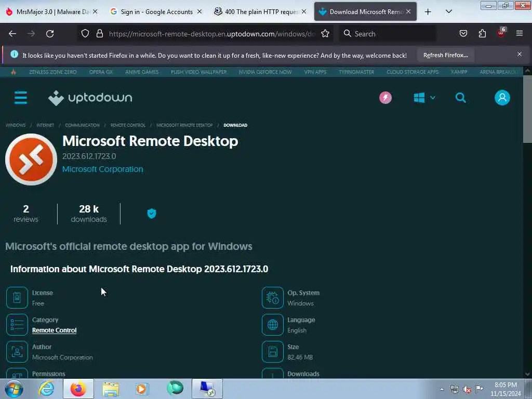
Task: Open the Uptodown site search magnifier
Action: click(x=460, y=98)
